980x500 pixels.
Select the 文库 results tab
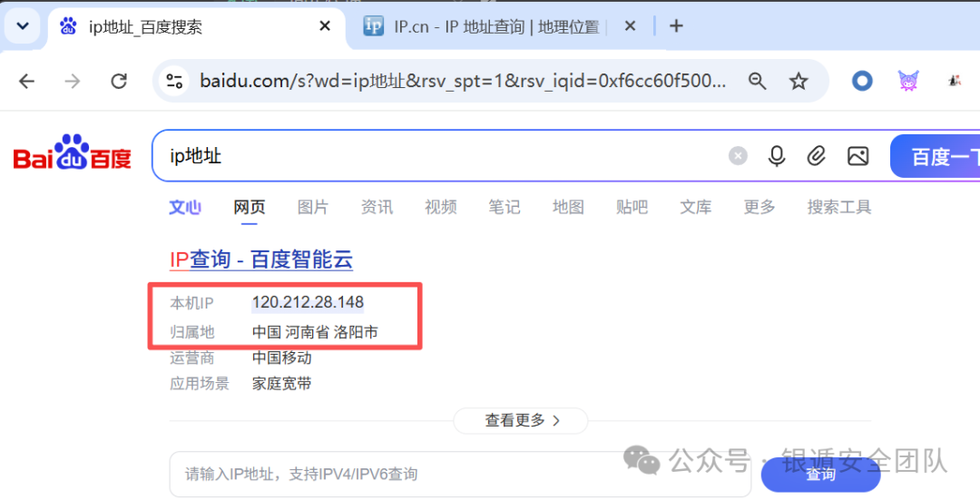point(696,207)
